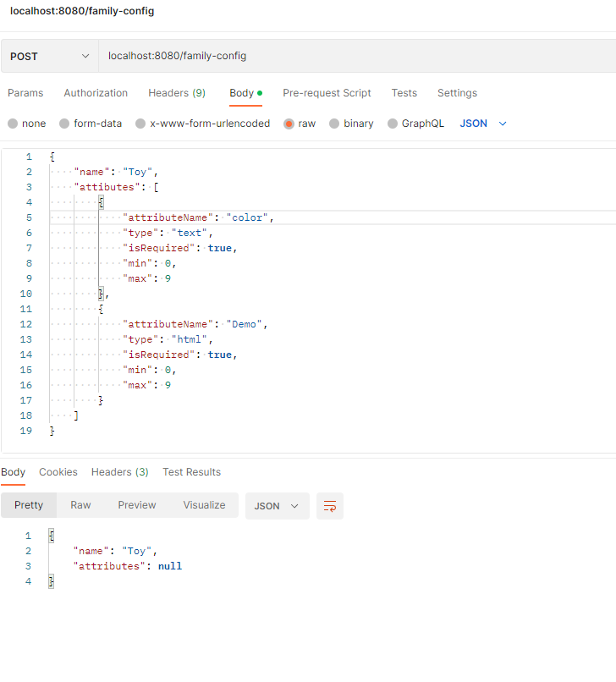Click the localhost:8080/family-config request title
Image resolution: width=616 pixels, height=682 pixels.
pos(82,11)
